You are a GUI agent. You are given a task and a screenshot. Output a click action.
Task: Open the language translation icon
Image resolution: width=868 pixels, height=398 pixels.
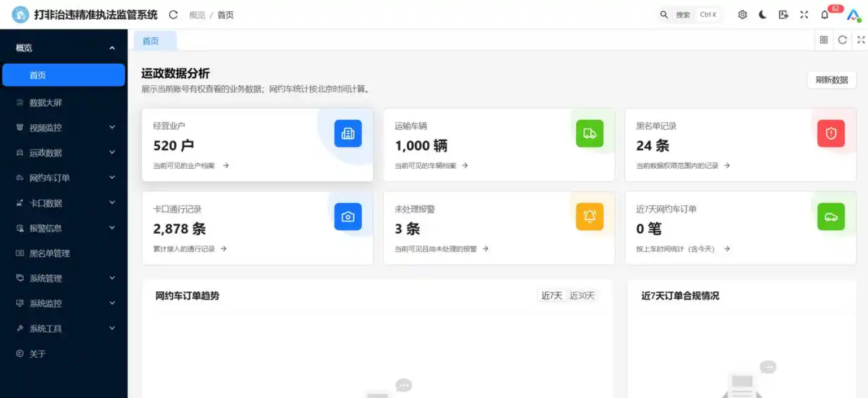pyautogui.click(x=783, y=15)
